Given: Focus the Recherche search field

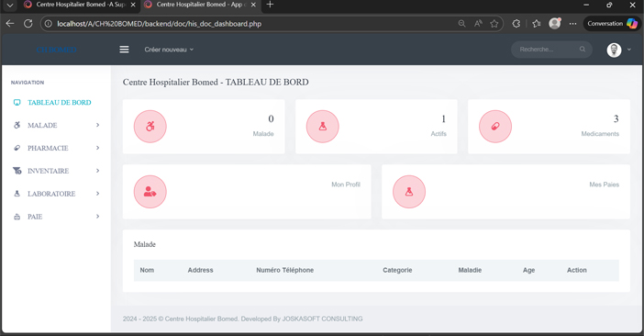Looking at the screenshot, I should click(x=551, y=50).
